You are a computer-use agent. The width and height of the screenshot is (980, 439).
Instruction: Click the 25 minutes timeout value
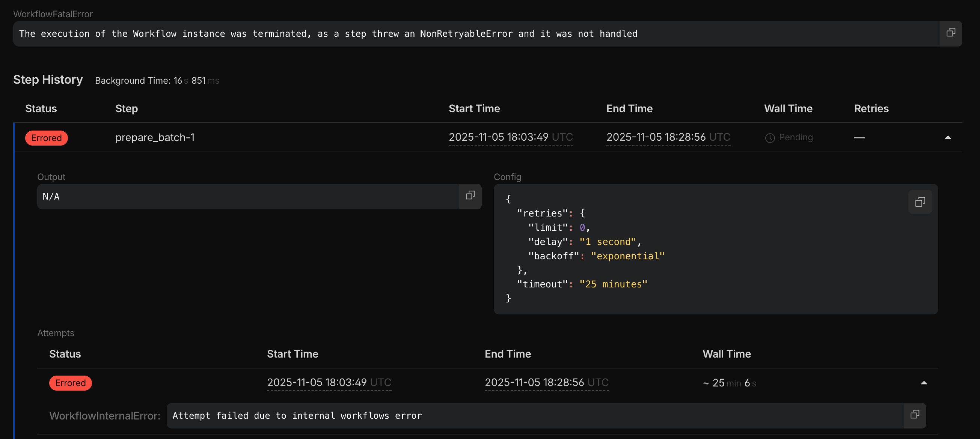point(613,284)
